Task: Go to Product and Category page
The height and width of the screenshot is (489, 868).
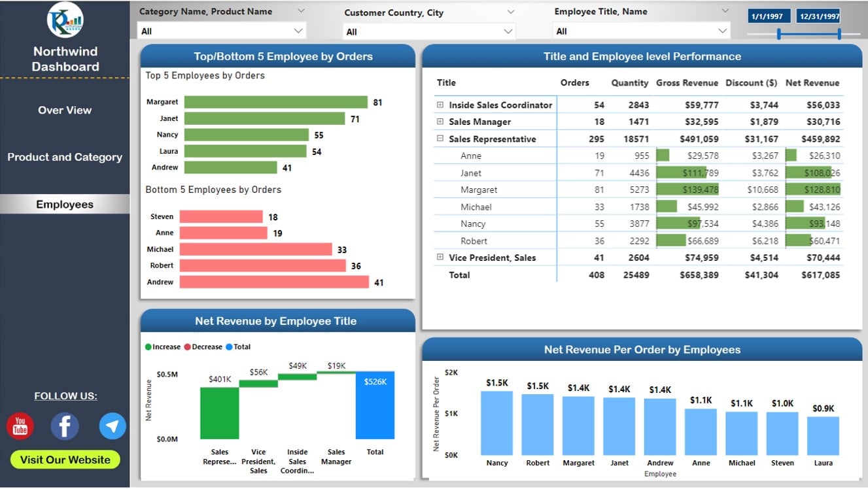Action: coord(65,157)
